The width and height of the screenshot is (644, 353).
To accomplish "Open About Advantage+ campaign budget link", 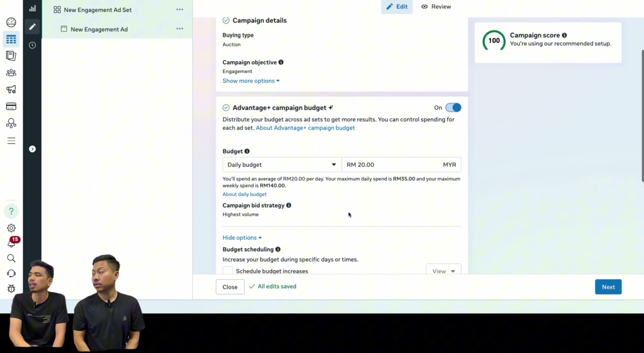I will 305,128.
